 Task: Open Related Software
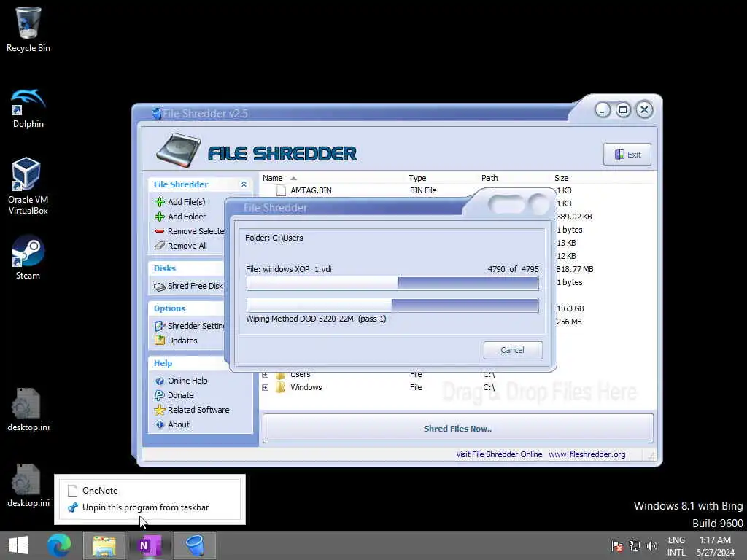tap(192, 410)
